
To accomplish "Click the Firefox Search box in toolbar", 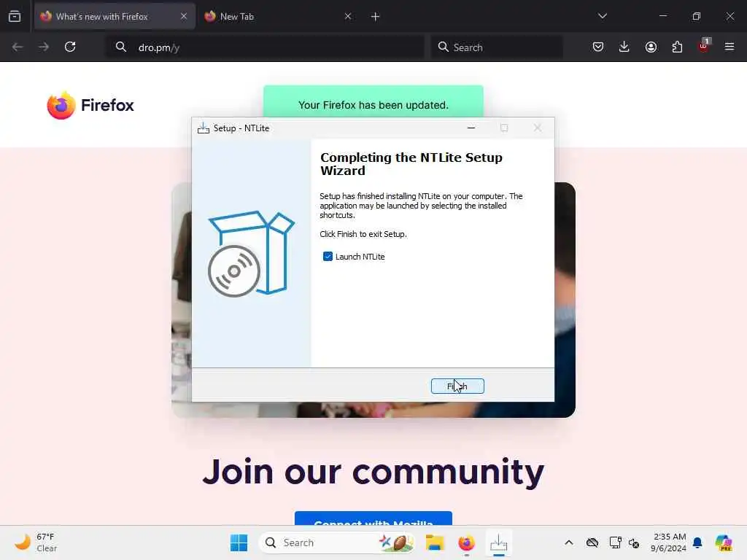I will pyautogui.click(x=497, y=47).
